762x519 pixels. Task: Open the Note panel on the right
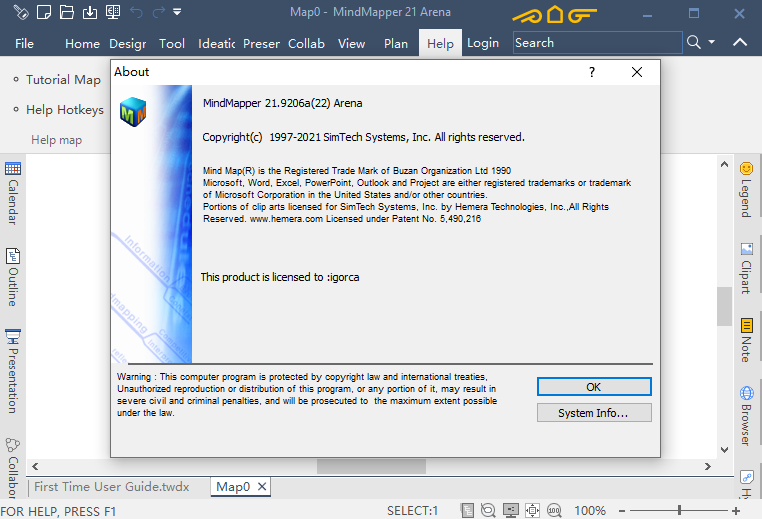click(x=746, y=340)
